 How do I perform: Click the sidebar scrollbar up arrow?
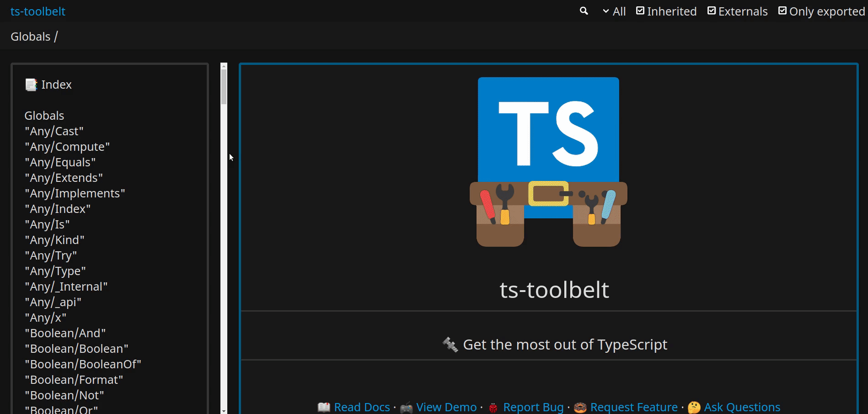(224, 66)
